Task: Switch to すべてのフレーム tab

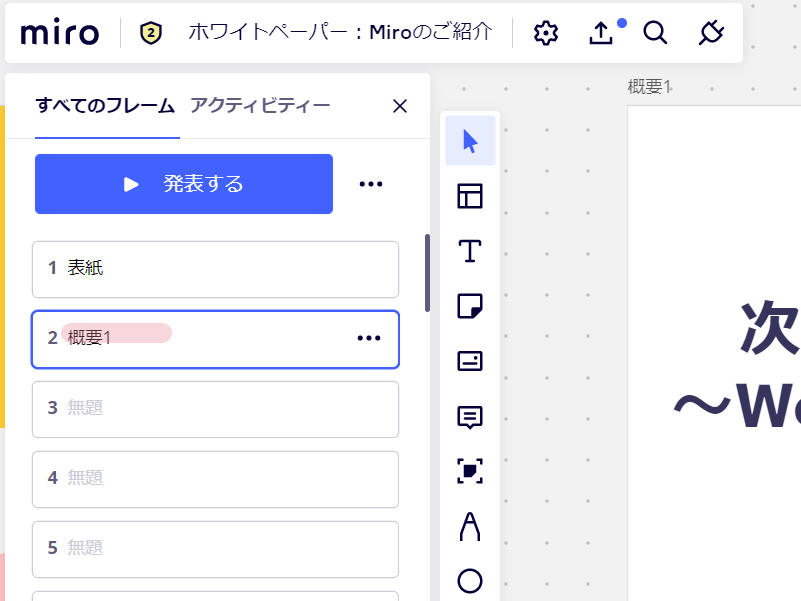Action: click(105, 106)
